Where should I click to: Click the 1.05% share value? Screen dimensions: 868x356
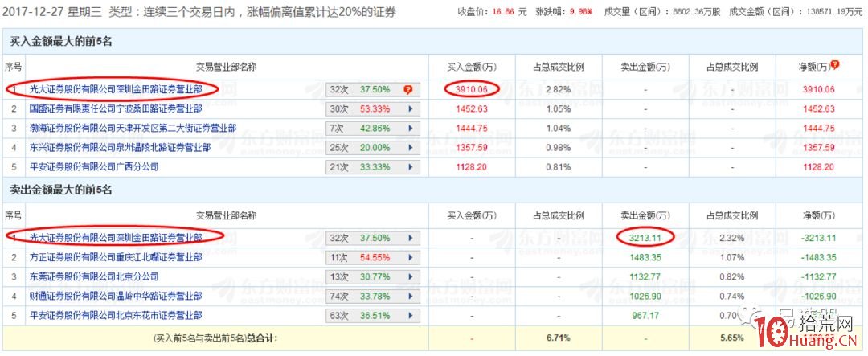coord(558,108)
